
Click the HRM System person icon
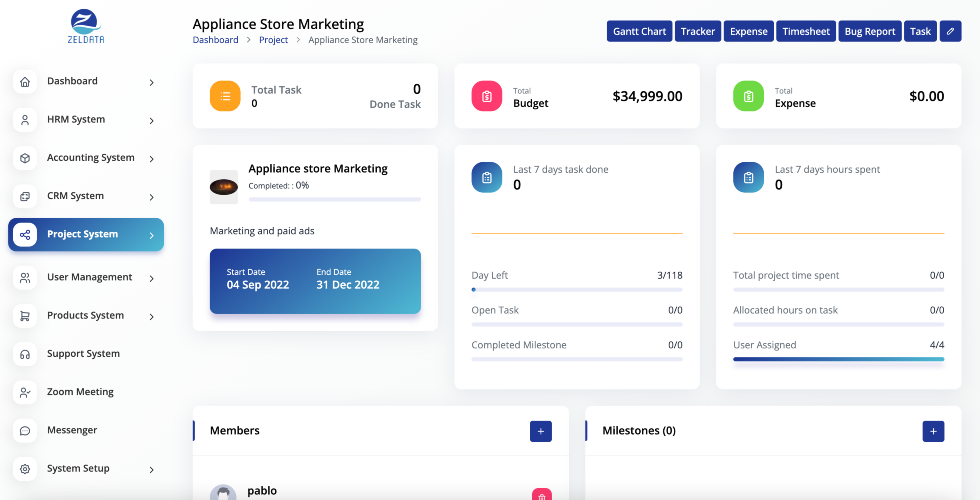pos(25,120)
